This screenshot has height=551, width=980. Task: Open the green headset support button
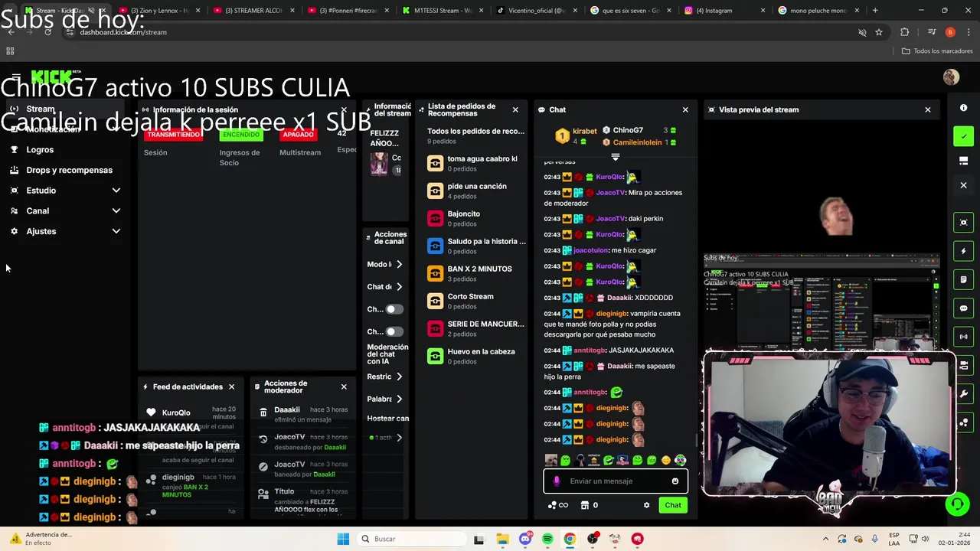pyautogui.click(x=956, y=504)
